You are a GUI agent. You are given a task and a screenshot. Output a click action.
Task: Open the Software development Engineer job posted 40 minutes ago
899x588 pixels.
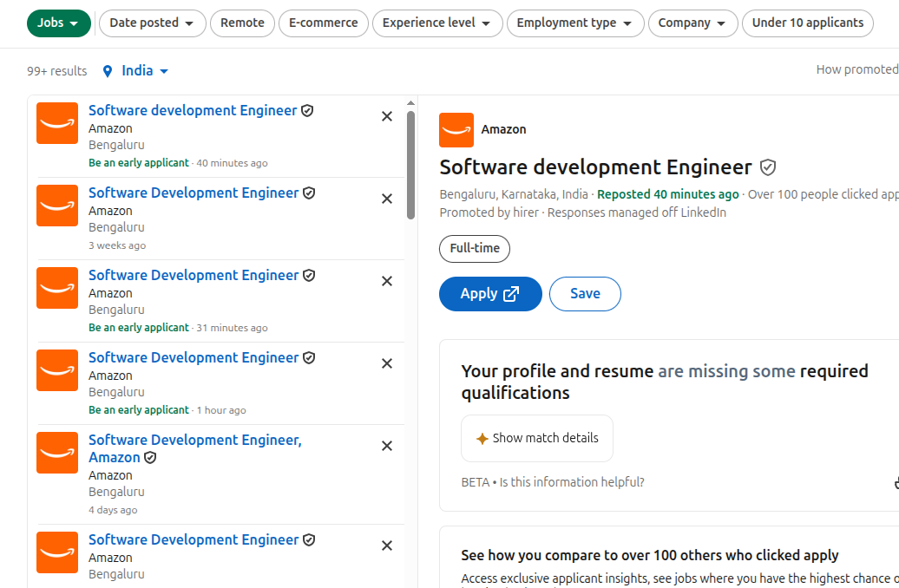(193, 111)
